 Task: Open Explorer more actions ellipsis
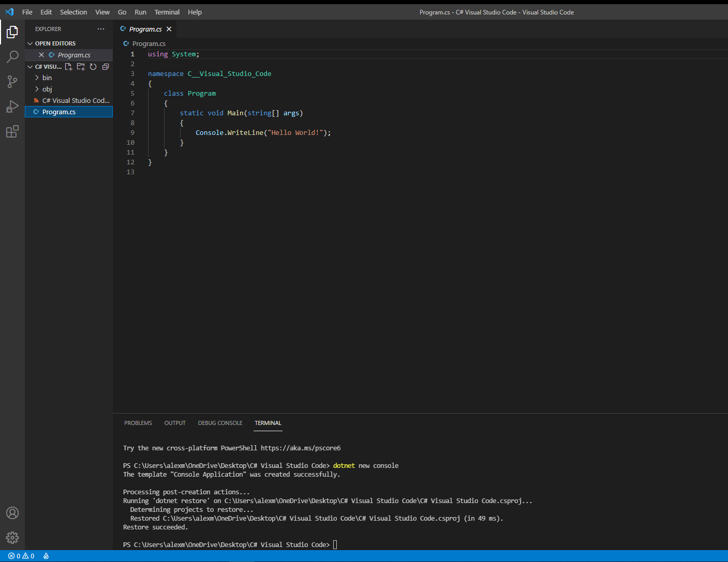[x=101, y=29]
